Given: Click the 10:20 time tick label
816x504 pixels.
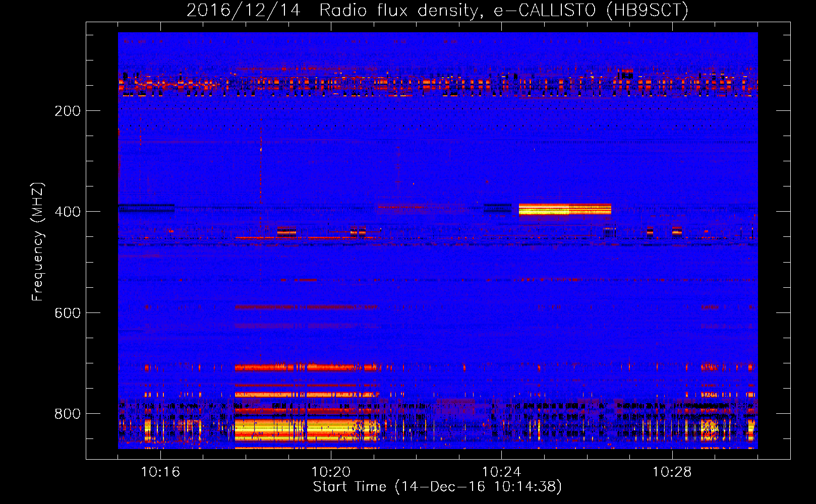Looking at the screenshot, I should pos(331,472).
